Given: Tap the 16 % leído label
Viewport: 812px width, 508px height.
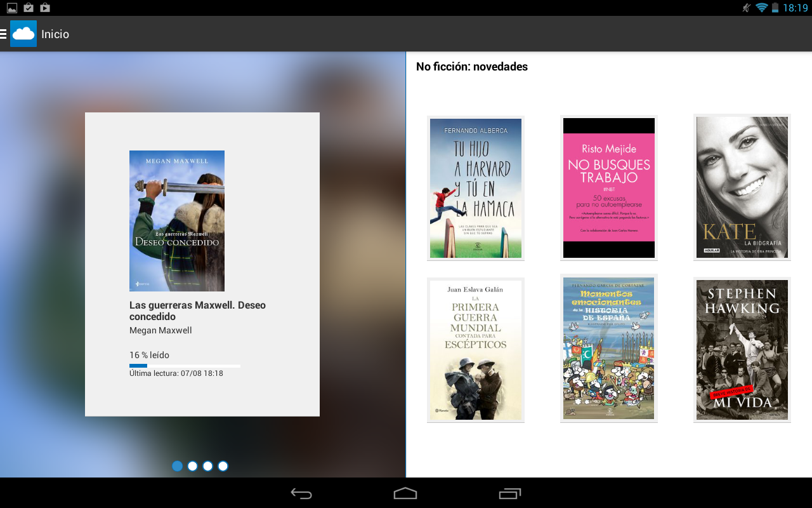Looking at the screenshot, I should (x=149, y=355).
